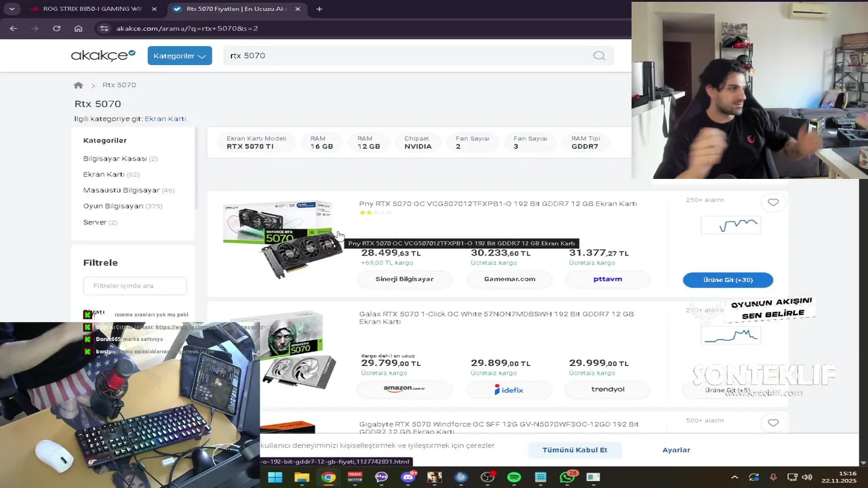Filter by Fan Sayısı 3

coord(530,142)
